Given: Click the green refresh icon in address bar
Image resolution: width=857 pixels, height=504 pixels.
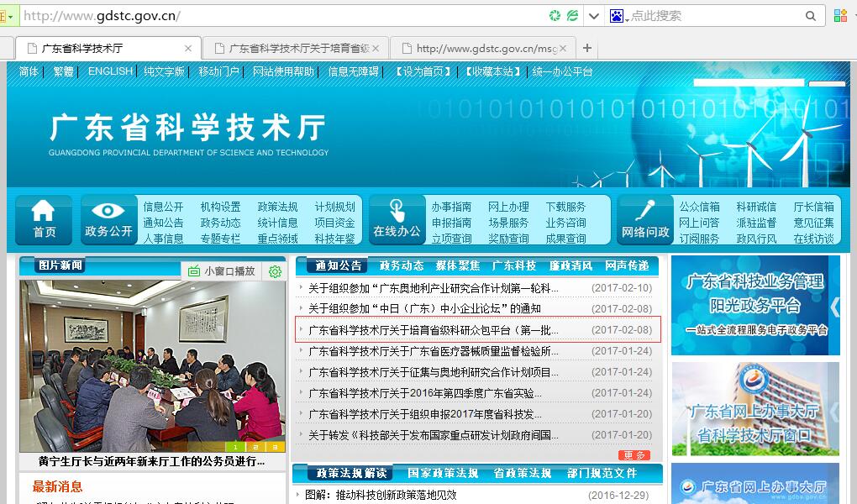Looking at the screenshot, I should pyautogui.click(x=555, y=16).
